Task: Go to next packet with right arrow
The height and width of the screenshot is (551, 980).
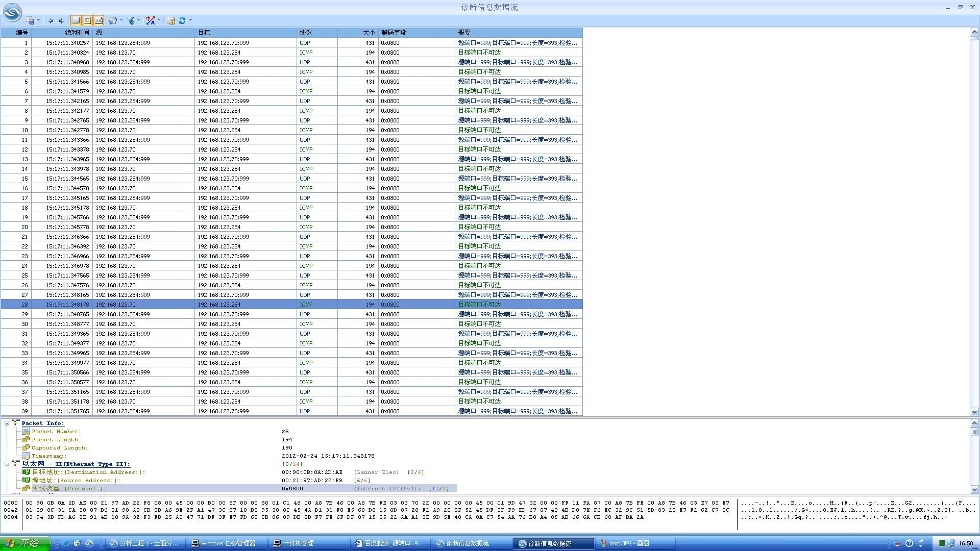Action: coord(61,20)
